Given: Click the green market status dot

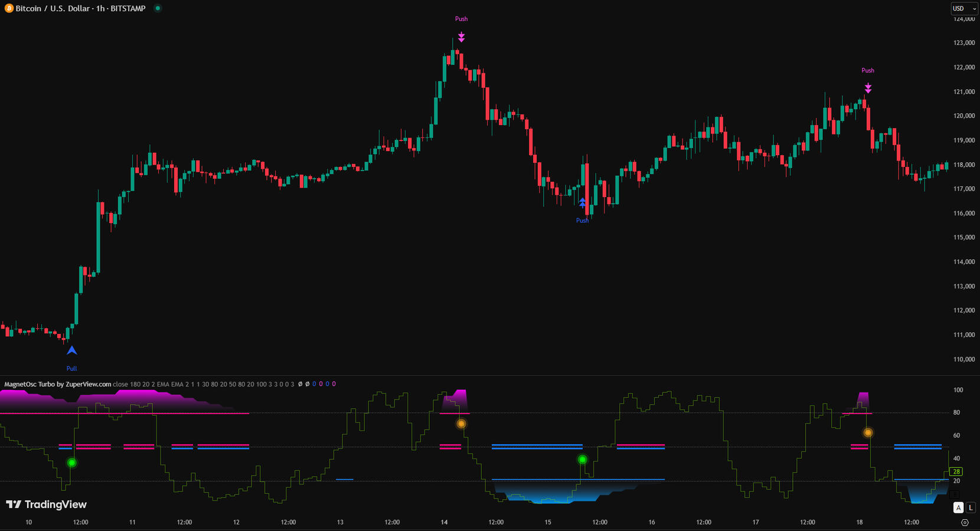Looking at the screenshot, I should (158, 8).
